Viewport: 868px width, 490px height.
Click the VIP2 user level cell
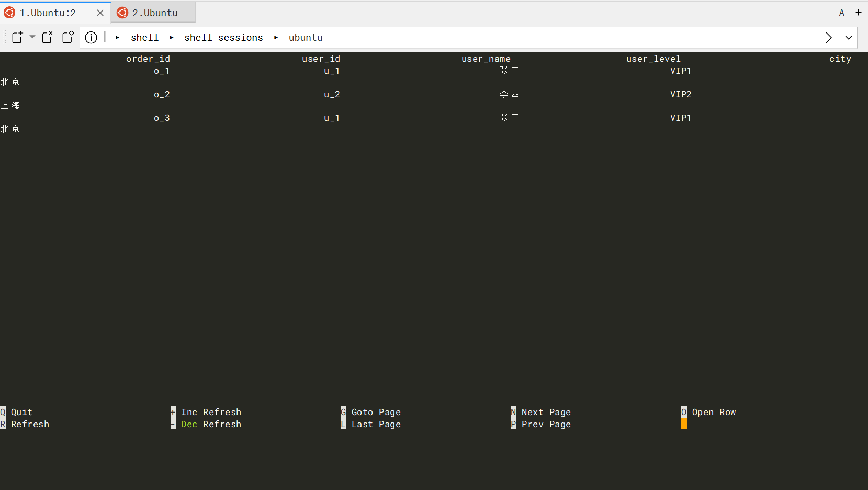point(681,94)
